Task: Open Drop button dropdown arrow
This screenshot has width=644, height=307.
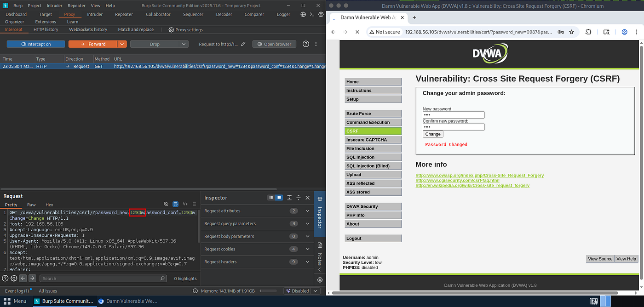Action: [x=184, y=44]
